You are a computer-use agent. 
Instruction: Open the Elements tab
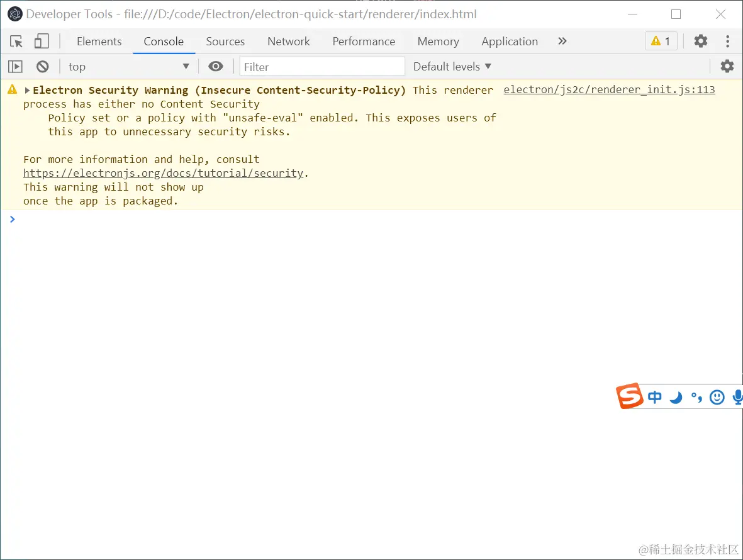click(99, 42)
